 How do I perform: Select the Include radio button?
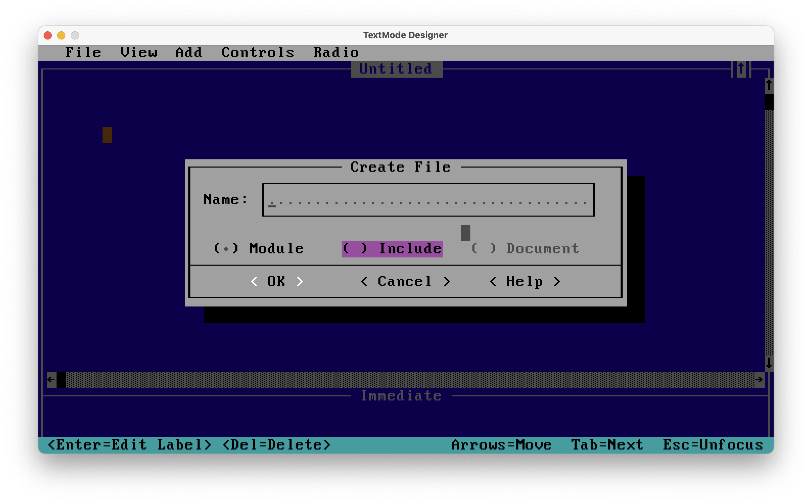392,249
